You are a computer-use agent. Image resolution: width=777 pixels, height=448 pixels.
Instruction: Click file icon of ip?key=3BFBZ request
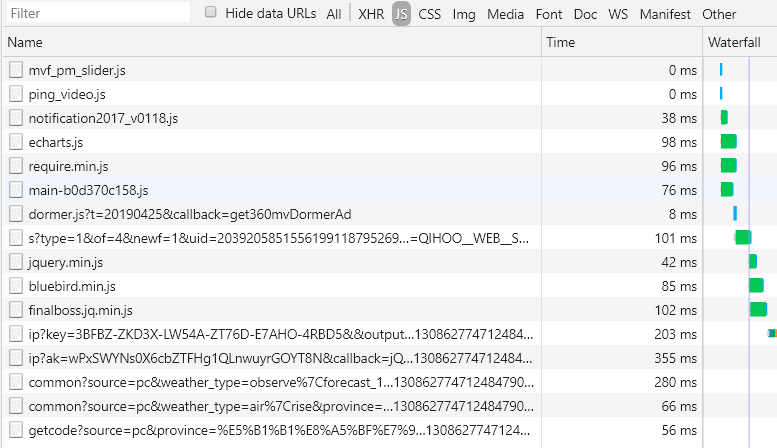(16, 334)
